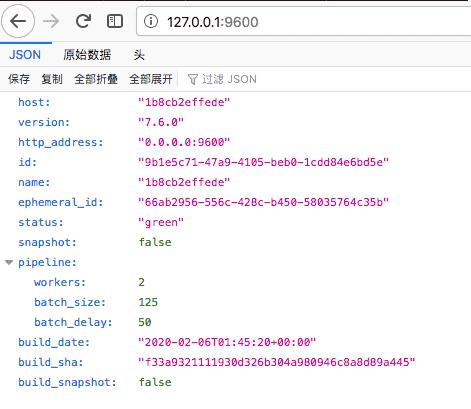Go back with the browser back arrow
This screenshot has width=471, height=409.
click(18, 21)
